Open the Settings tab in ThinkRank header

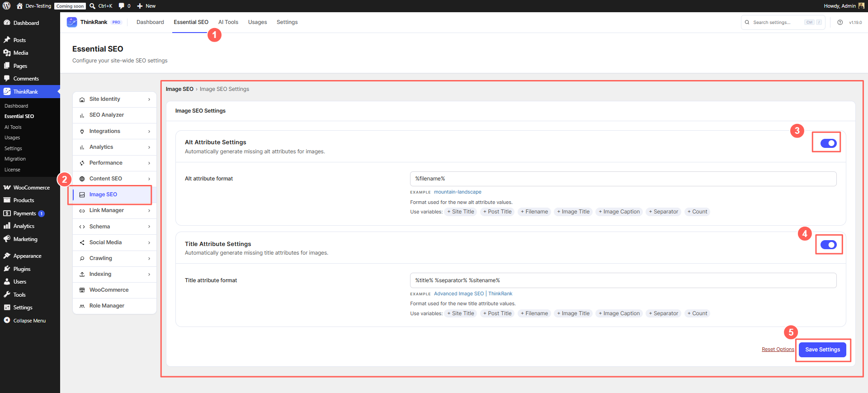pyautogui.click(x=287, y=22)
